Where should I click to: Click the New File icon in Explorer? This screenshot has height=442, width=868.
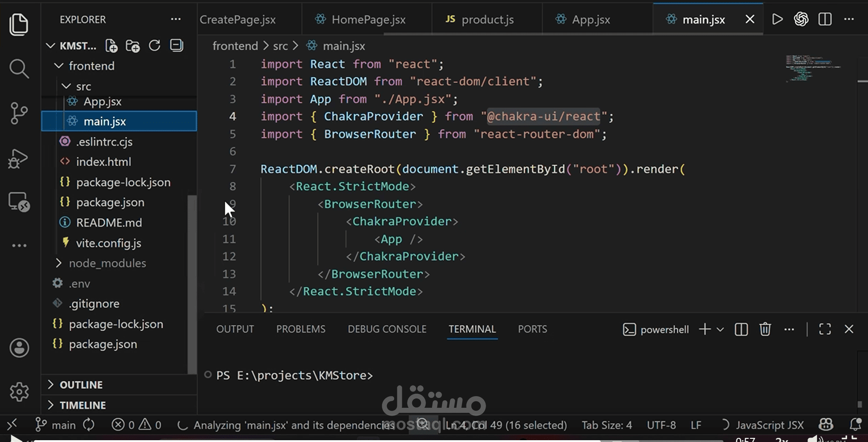pos(111,46)
